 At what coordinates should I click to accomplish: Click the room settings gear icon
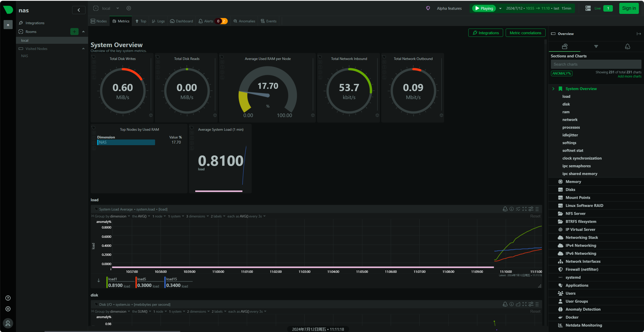click(129, 8)
